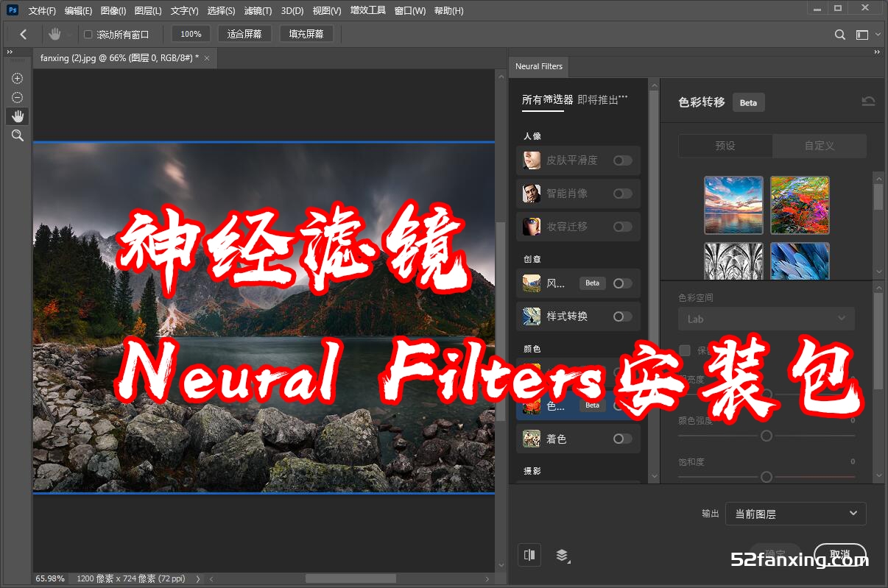Expand toolbar with double-arrow at top left
The image size is (888, 588).
pos(10,52)
